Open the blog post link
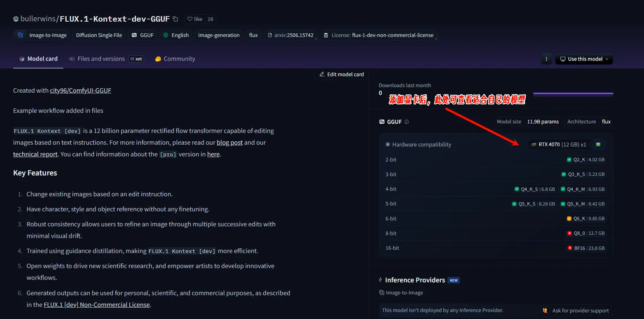644x319 pixels. click(x=230, y=142)
